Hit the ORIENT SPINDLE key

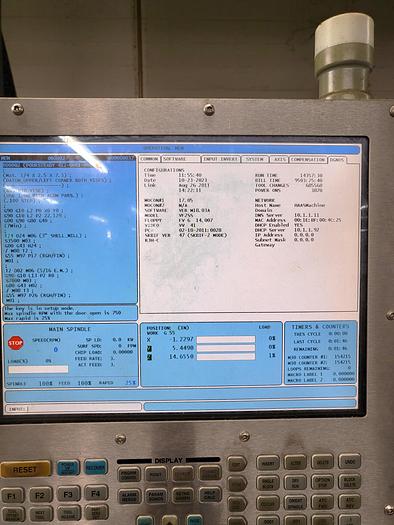295,503
